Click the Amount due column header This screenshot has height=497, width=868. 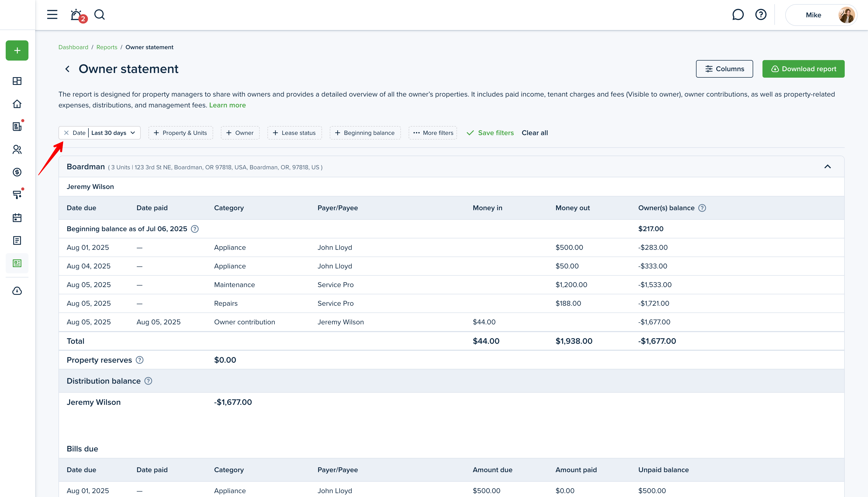(492, 470)
